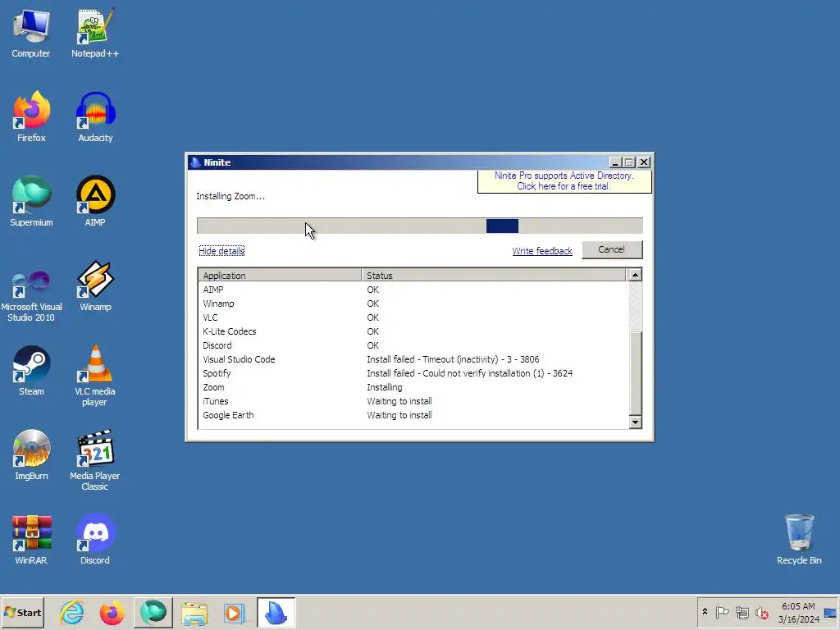The image size is (840, 630).
Task: Select the Discord desktop shortcut
Action: pyautogui.click(x=95, y=540)
